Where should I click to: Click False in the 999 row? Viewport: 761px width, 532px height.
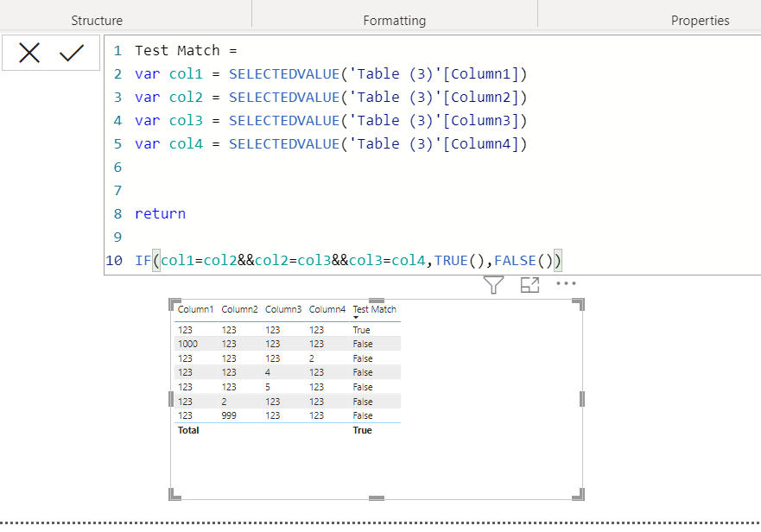click(x=363, y=415)
